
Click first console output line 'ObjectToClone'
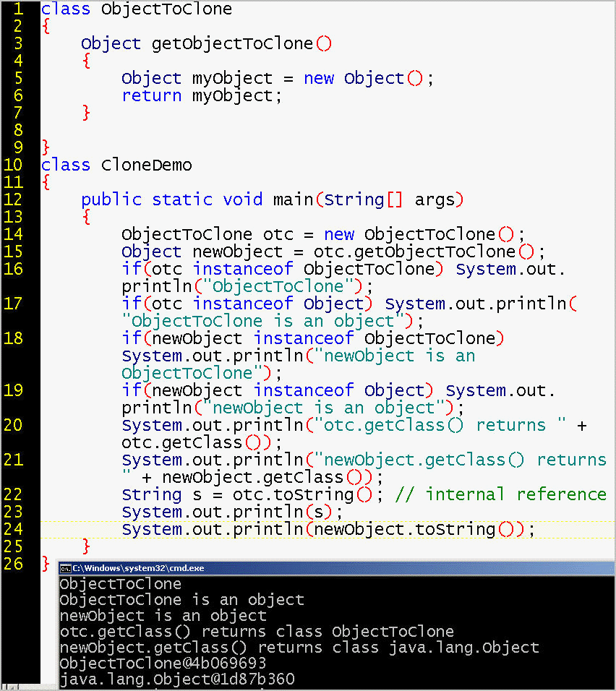click(120, 584)
